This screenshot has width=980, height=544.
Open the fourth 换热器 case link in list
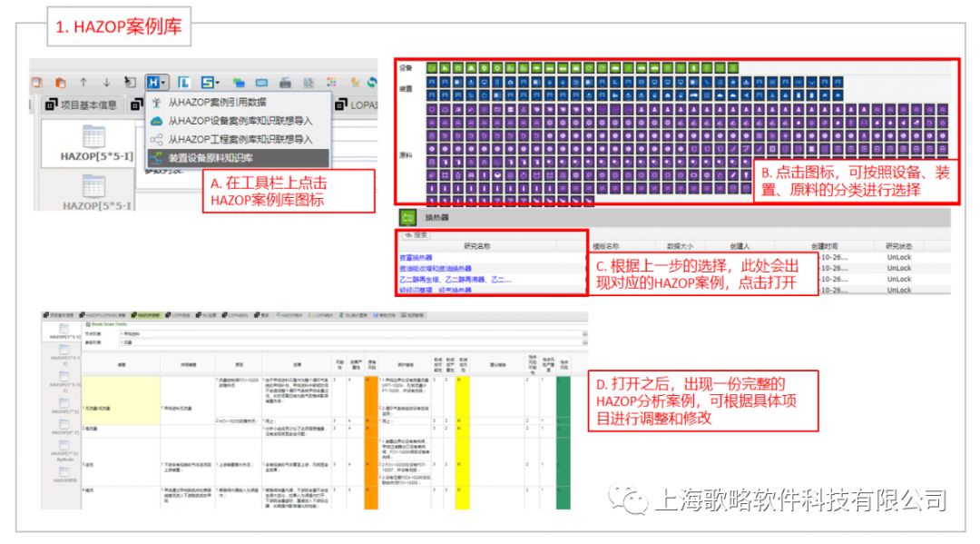click(436, 290)
